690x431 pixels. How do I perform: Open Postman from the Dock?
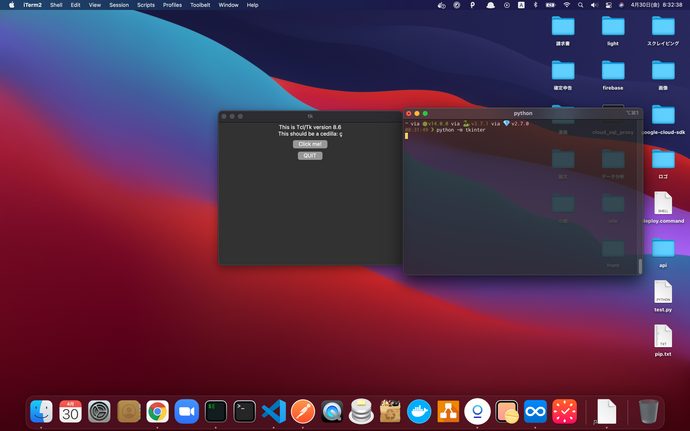[x=303, y=411]
